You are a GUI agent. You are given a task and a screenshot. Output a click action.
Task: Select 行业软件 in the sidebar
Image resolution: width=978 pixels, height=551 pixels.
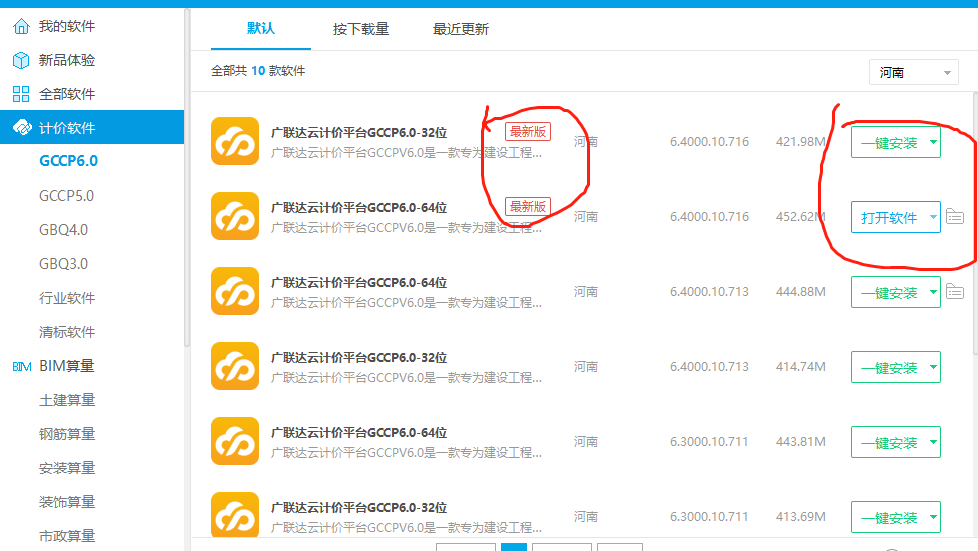click(x=67, y=298)
